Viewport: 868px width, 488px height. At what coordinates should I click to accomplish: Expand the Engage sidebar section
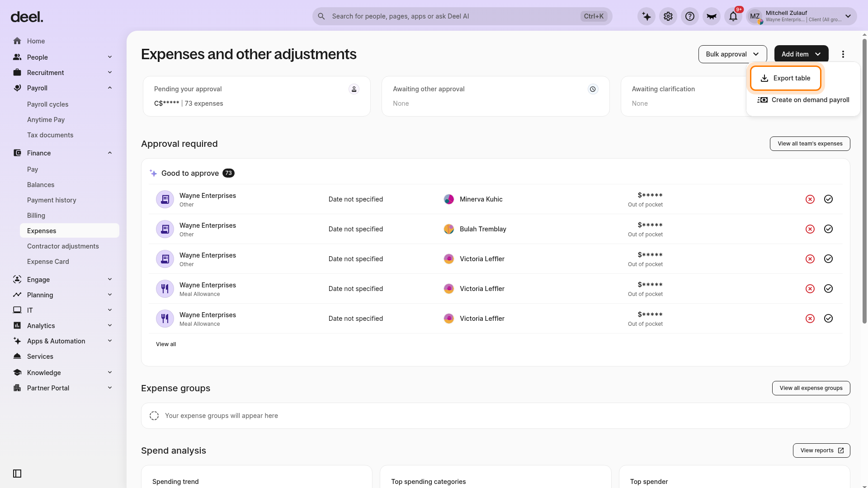[x=110, y=279]
